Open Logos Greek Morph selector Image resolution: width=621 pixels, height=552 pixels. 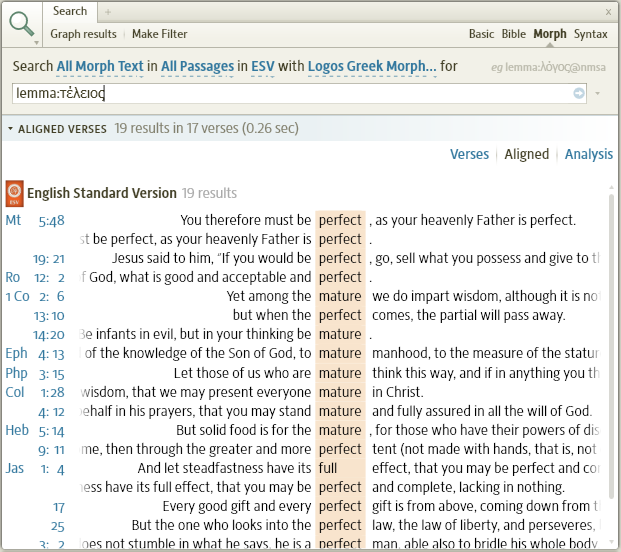[372, 66]
